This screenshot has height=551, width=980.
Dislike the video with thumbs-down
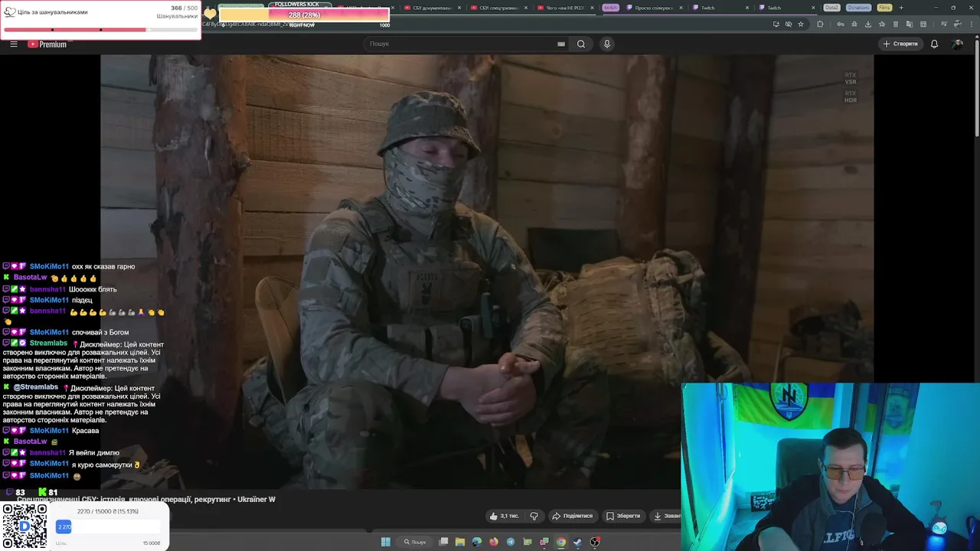(534, 516)
